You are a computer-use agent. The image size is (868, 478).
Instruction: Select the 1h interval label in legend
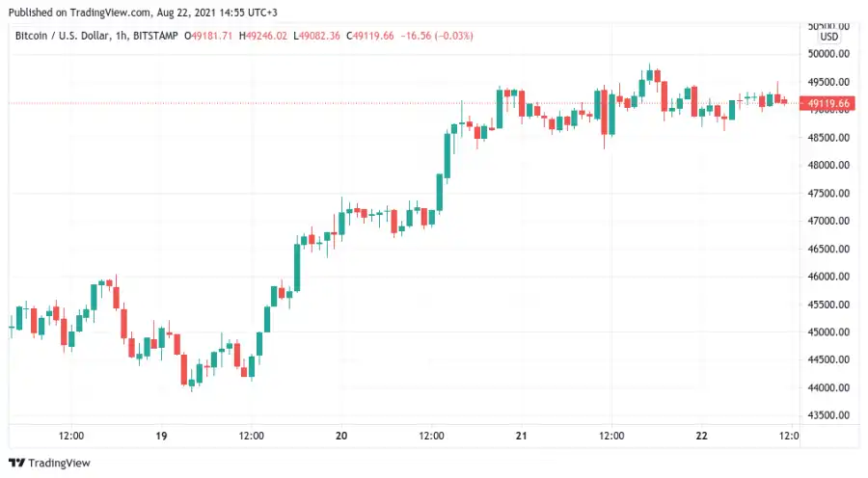coord(122,36)
